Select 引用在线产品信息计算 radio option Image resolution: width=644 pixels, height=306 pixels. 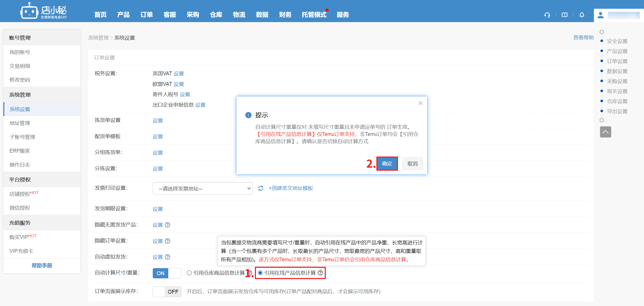pyautogui.click(x=260, y=273)
